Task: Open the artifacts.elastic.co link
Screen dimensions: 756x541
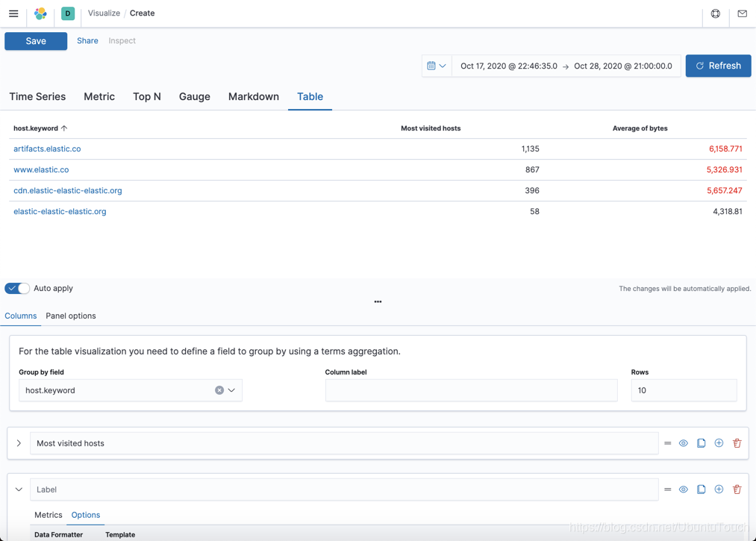Action: pos(47,148)
